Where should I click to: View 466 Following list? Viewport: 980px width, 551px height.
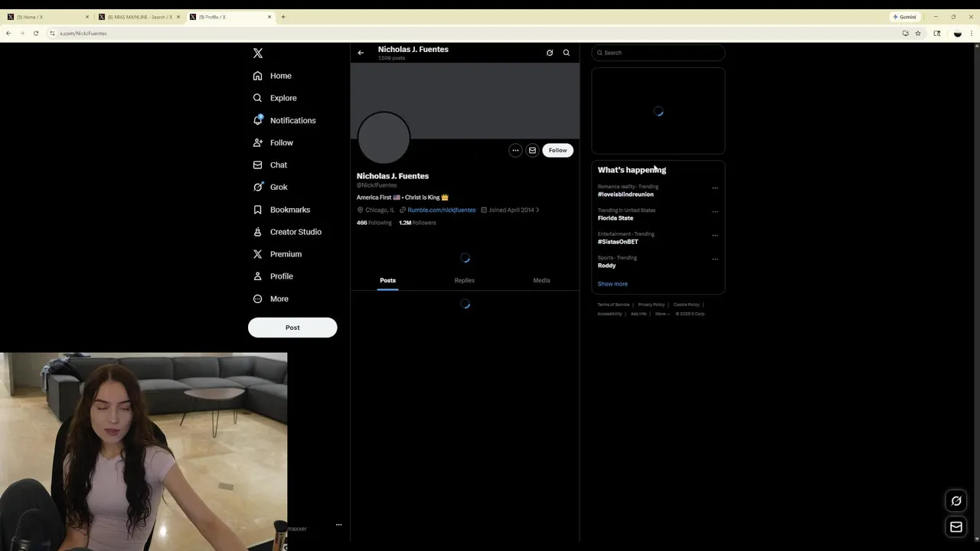tap(374, 223)
